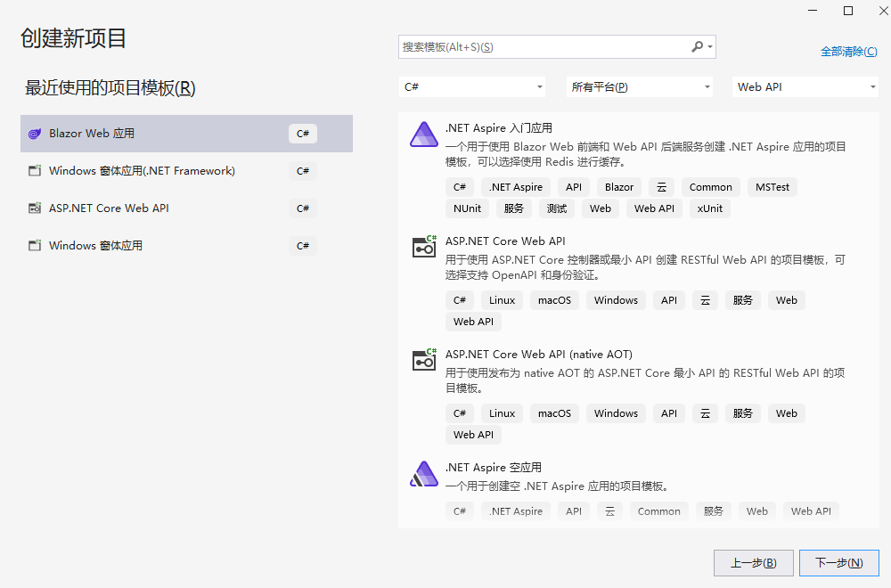
Task: Click the Windows 窗体应用 recent template icon
Action: point(35,245)
